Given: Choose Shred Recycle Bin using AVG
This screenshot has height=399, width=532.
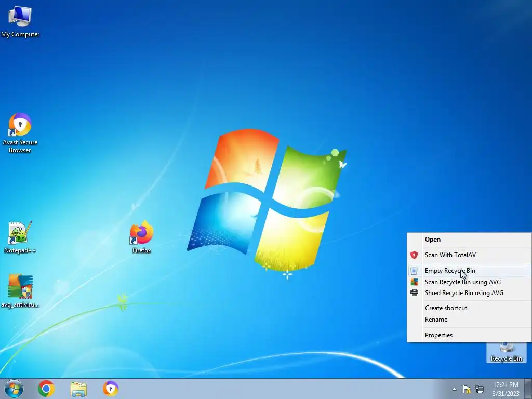Looking at the screenshot, I should coord(469,293).
